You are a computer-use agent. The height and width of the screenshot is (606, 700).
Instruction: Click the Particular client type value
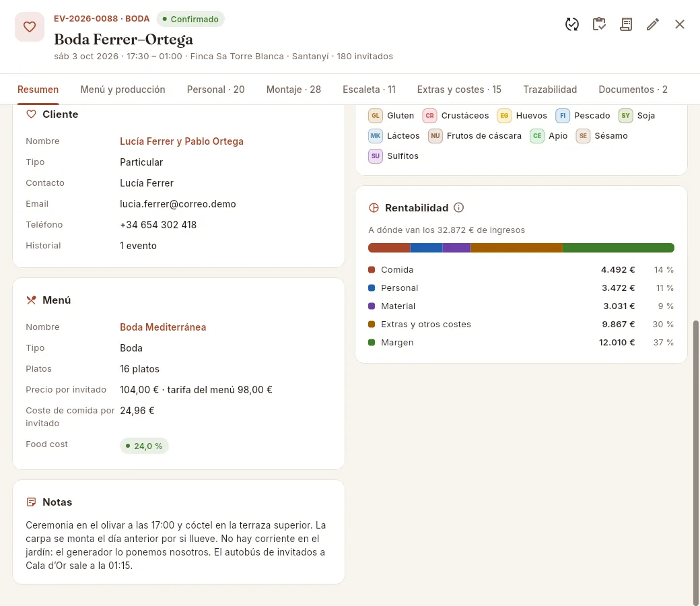coord(141,162)
